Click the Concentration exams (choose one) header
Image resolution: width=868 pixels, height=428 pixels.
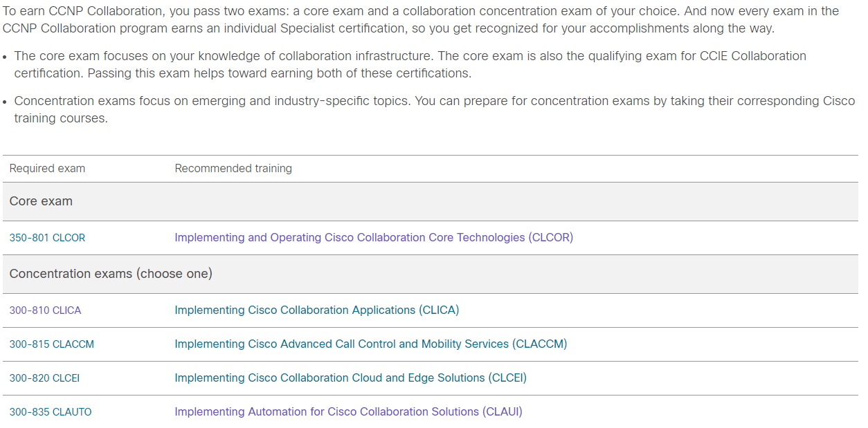(x=431, y=275)
